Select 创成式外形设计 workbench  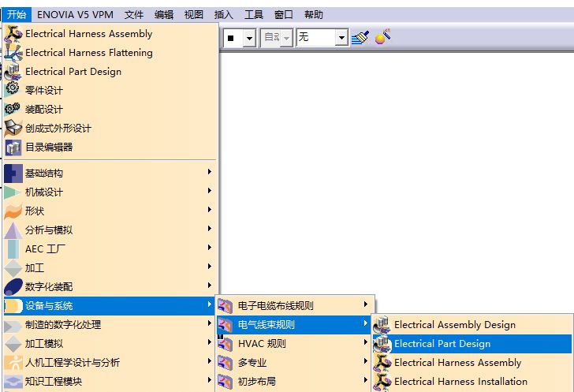click(110, 129)
